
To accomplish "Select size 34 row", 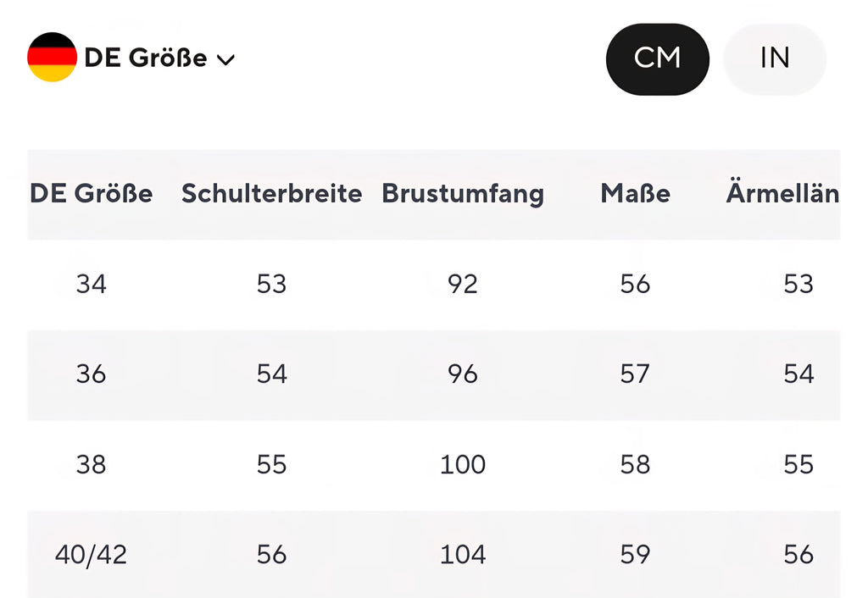I will tap(434, 285).
